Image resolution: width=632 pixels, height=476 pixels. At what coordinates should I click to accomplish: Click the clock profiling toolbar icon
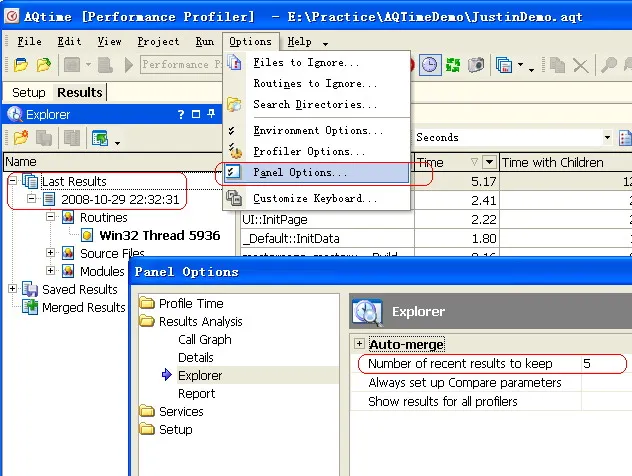tap(430, 64)
